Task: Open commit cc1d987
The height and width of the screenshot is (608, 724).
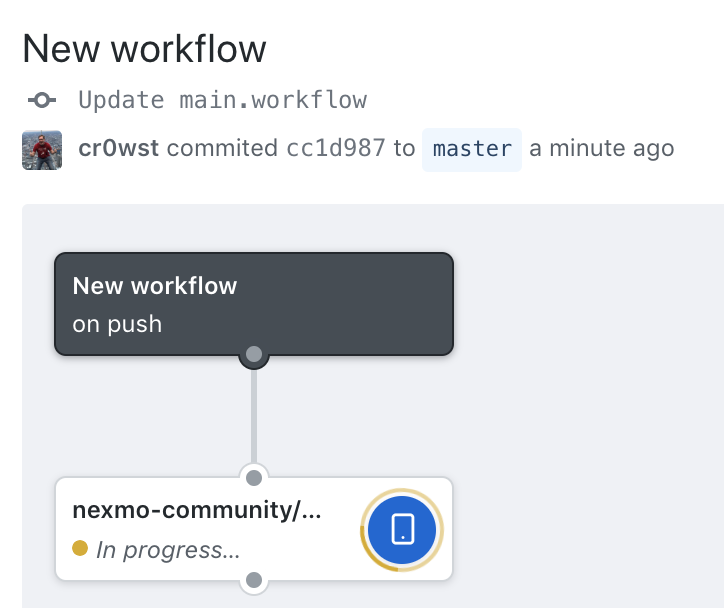Action: point(336,148)
